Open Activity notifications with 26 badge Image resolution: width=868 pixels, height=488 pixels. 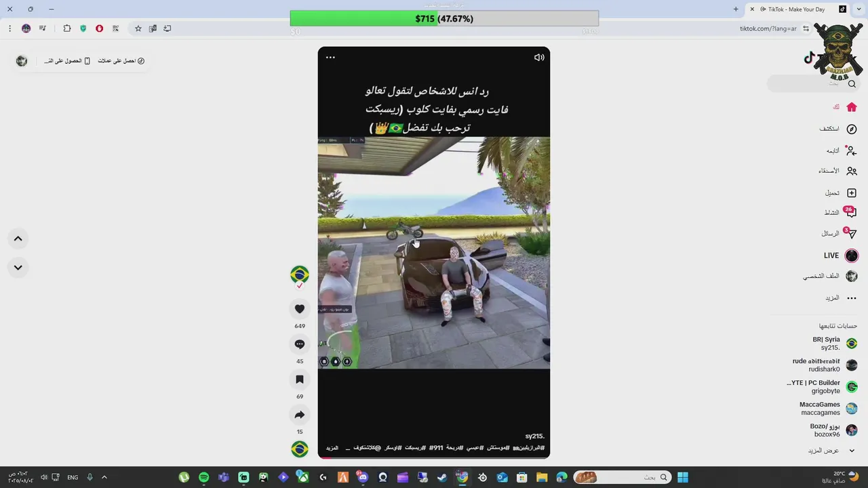pos(850,213)
